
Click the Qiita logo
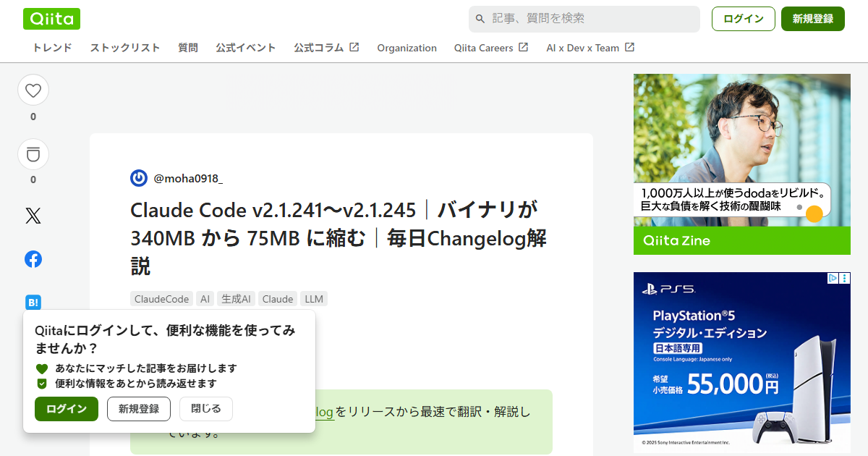tap(51, 19)
